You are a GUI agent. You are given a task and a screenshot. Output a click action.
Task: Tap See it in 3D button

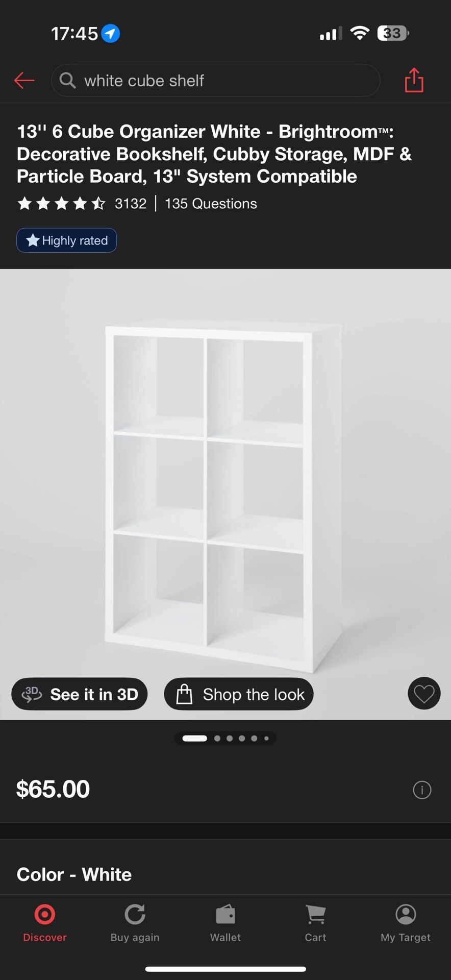(80, 694)
